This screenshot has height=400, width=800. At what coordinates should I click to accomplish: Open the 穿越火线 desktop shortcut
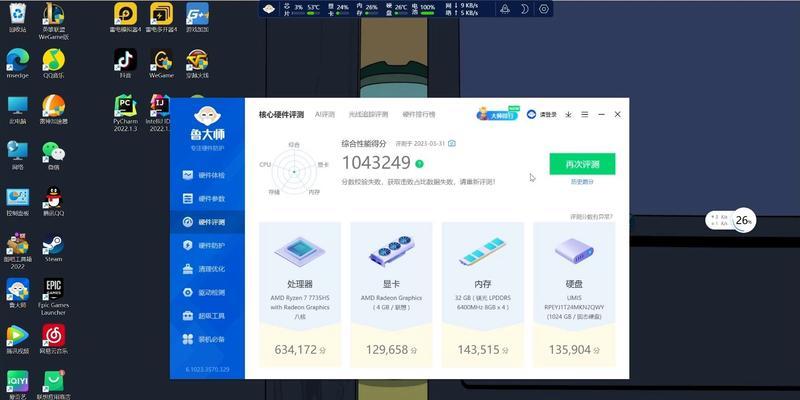click(x=197, y=64)
